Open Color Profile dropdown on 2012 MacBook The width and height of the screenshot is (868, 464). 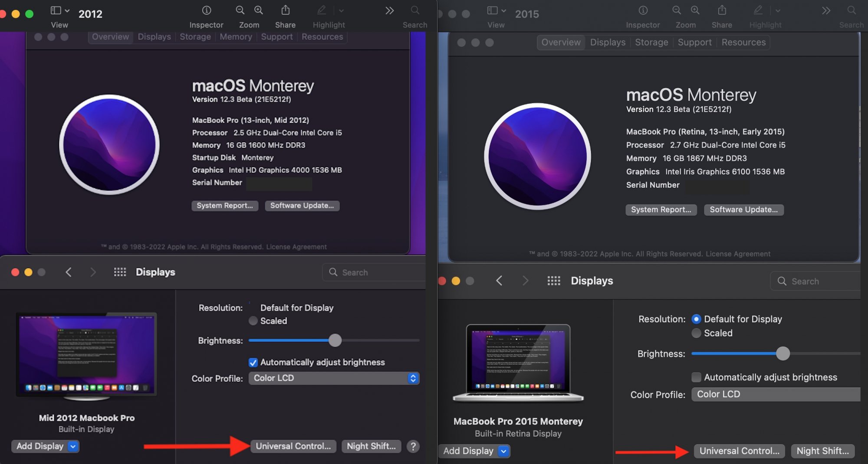click(334, 378)
